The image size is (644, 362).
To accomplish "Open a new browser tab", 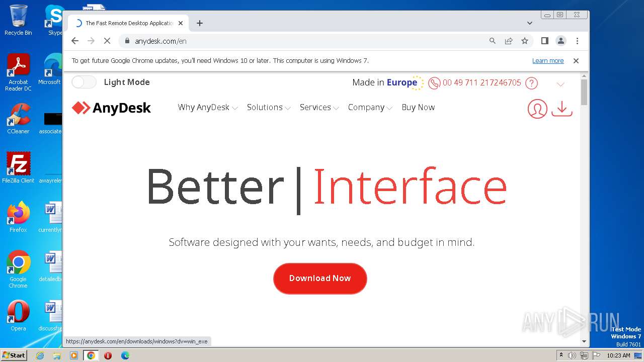I will click(200, 23).
